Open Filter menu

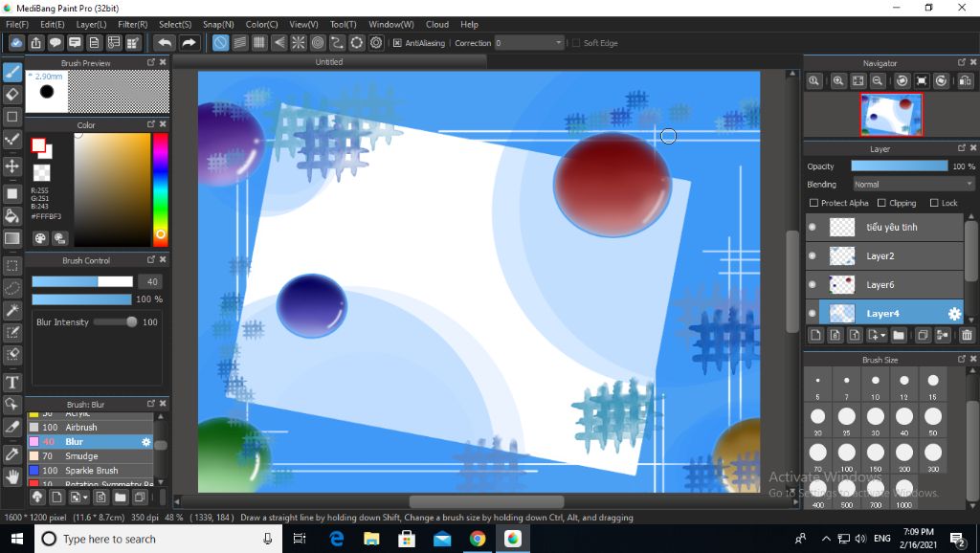[132, 24]
